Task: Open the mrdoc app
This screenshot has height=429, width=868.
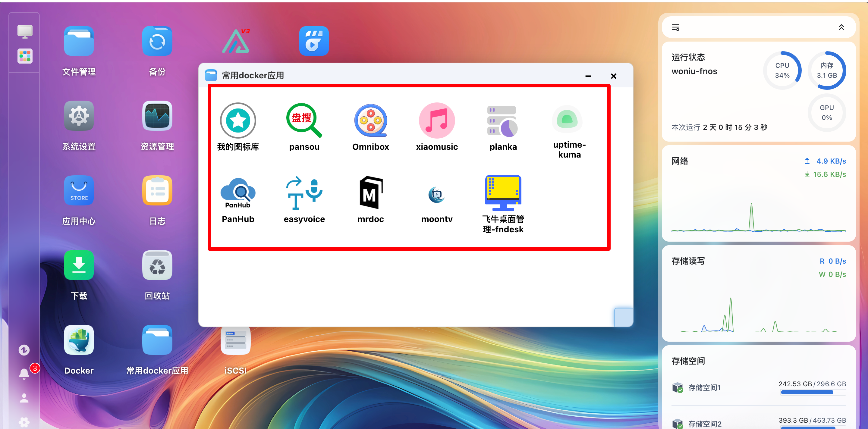Action: [370, 193]
